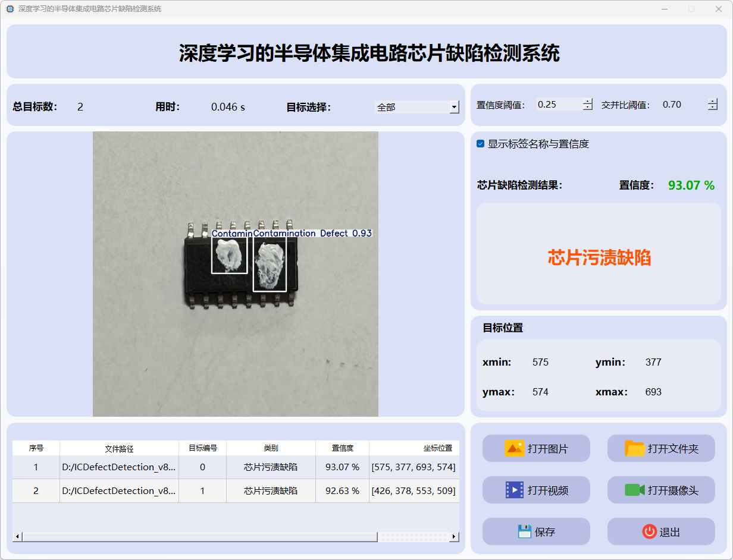The image size is (733, 560).
Task: Click the floppy disk save icon
Action: click(x=524, y=531)
